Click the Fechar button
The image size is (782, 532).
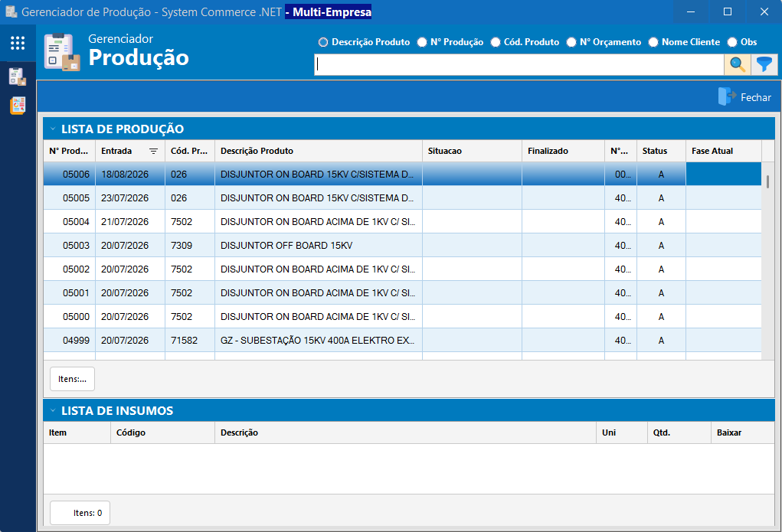click(x=745, y=96)
